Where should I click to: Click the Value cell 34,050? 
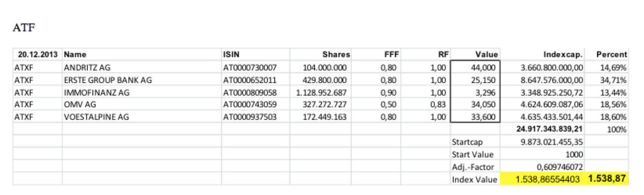click(475, 105)
